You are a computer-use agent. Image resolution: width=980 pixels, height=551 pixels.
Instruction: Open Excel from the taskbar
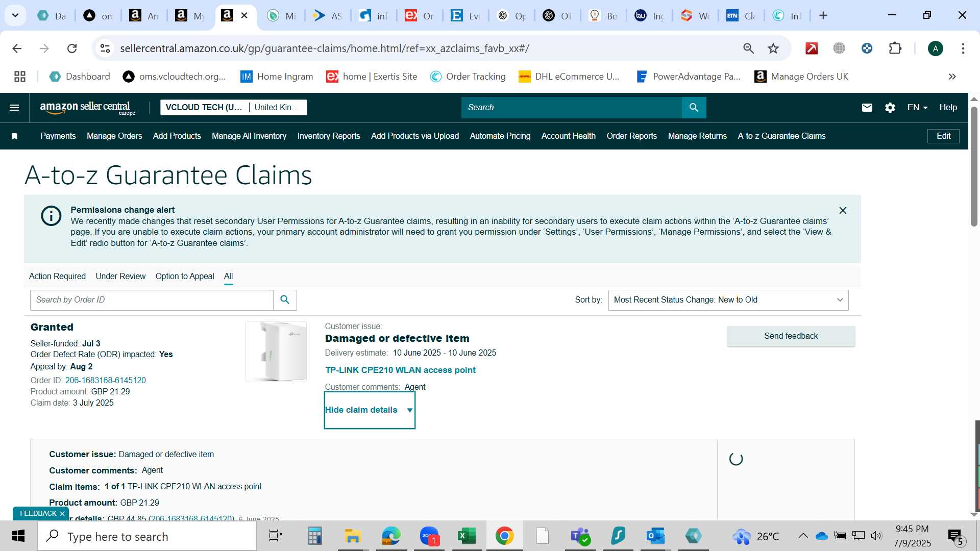467,536
